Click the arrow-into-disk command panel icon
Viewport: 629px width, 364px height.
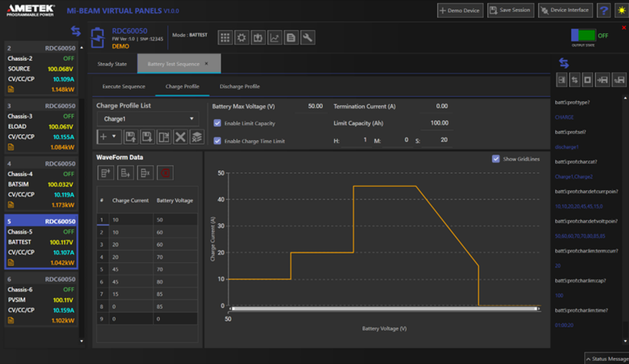coord(603,80)
